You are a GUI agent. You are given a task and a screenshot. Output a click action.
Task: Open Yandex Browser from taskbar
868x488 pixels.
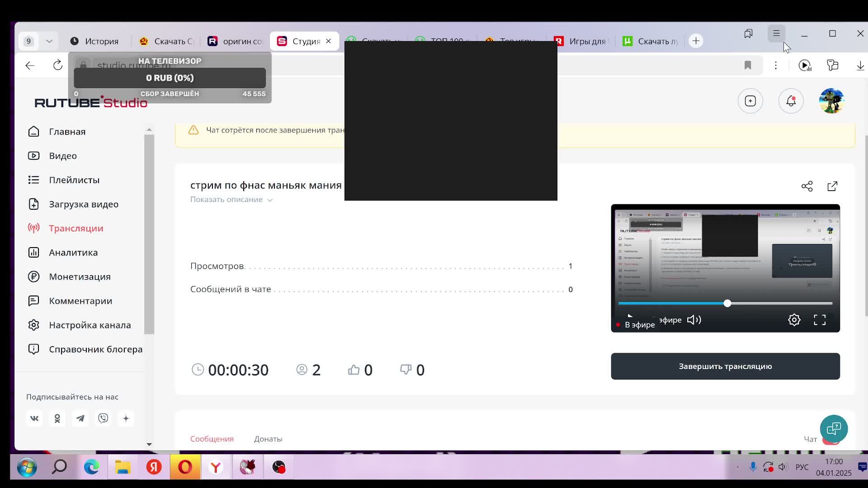click(x=216, y=467)
